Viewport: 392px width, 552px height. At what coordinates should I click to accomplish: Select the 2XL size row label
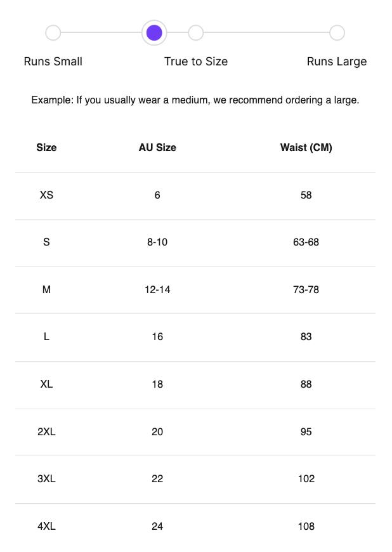(46, 431)
